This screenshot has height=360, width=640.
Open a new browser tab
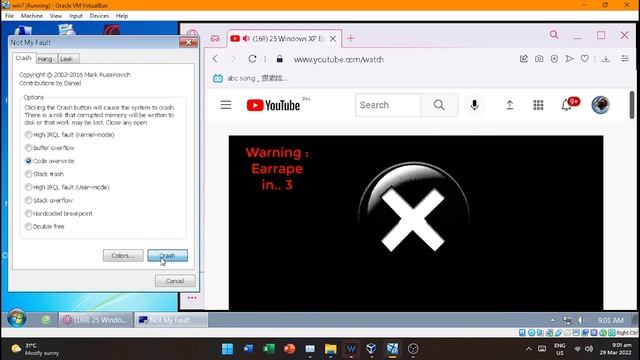click(x=351, y=38)
